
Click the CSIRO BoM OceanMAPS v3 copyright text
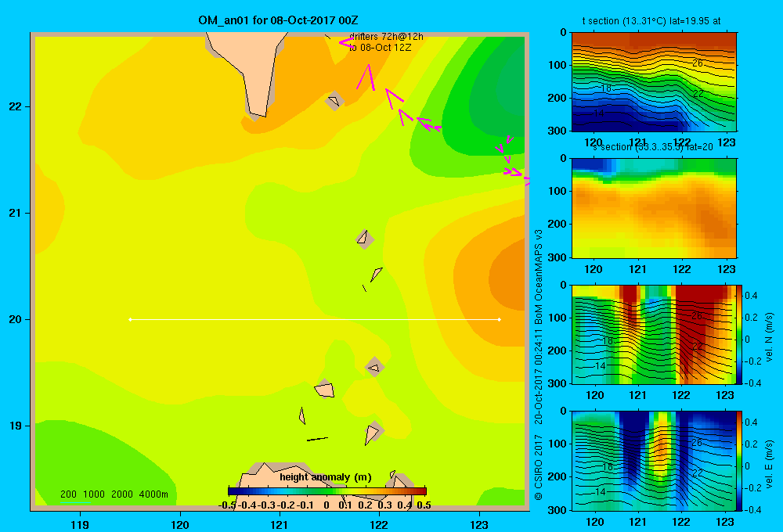pyautogui.click(x=539, y=365)
